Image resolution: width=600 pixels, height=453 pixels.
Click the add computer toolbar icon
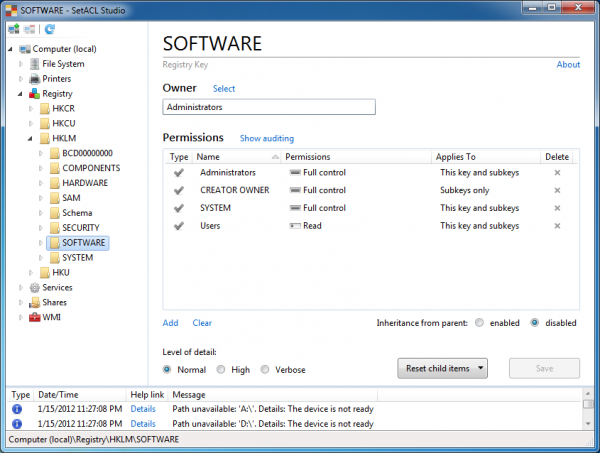pyautogui.click(x=14, y=29)
